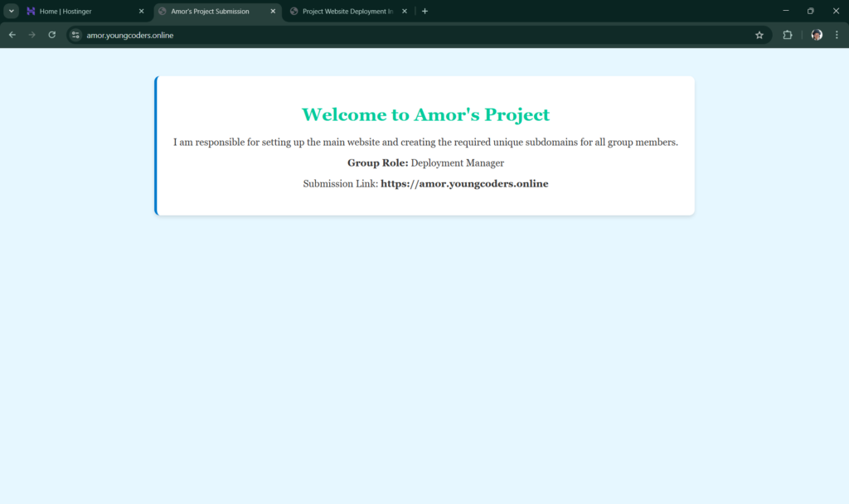Bookmark this page with the star icon

point(759,35)
